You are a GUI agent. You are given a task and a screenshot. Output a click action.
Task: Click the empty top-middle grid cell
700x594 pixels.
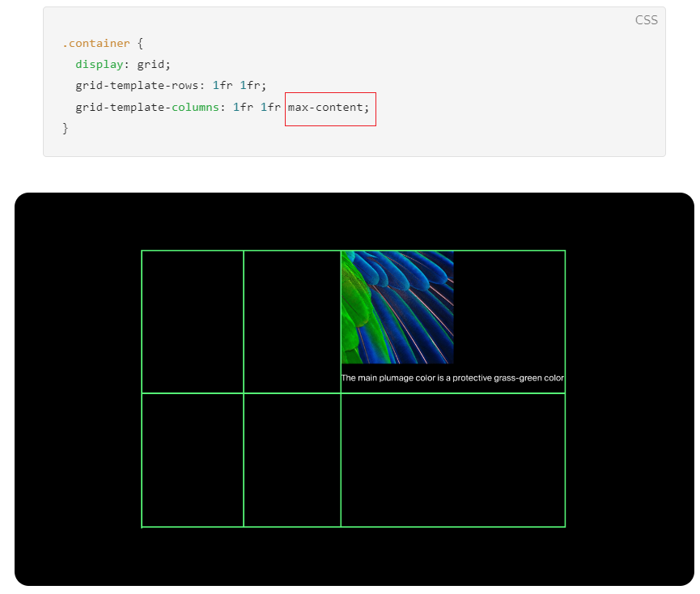coord(292,321)
